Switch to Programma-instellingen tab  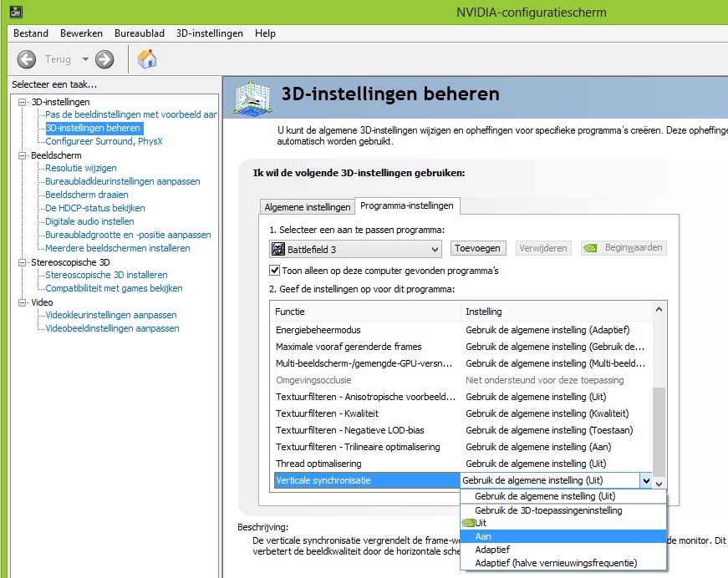click(x=407, y=205)
